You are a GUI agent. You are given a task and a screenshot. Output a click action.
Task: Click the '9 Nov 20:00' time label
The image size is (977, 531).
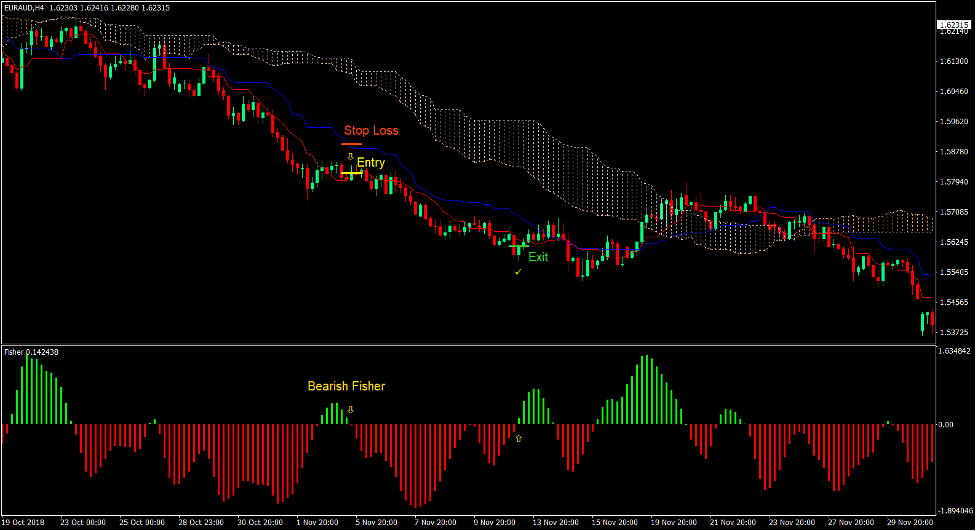pos(495,522)
